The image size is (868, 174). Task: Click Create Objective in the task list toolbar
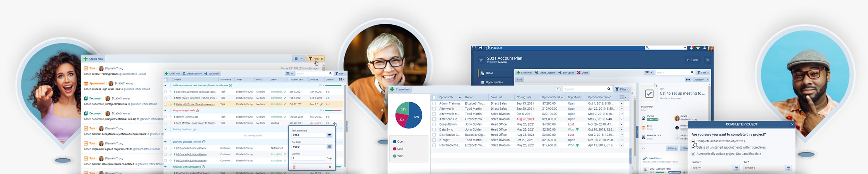pos(192,74)
